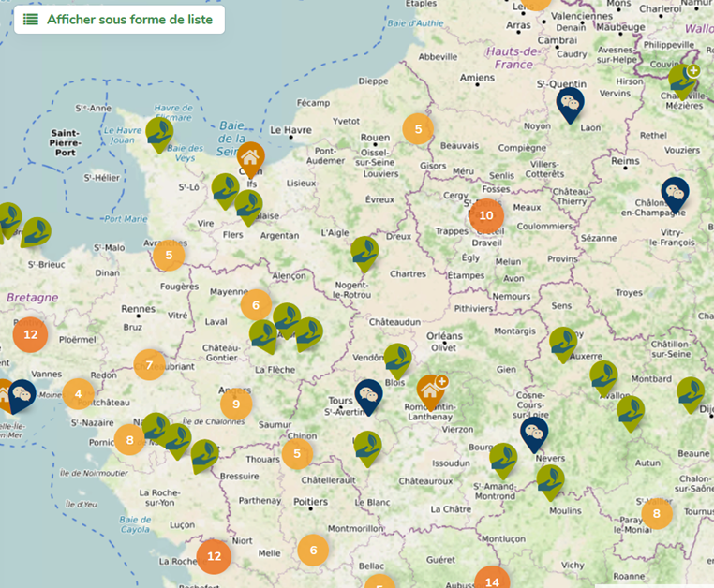Click the green leaf marker near Moulins
Viewport: 714px width, 588px height.
(x=551, y=481)
